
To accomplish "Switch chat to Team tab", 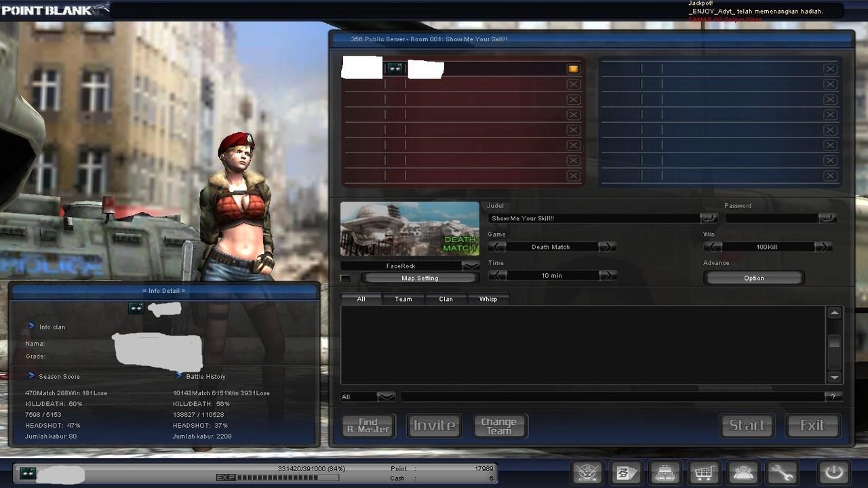I will [x=403, y=299].
